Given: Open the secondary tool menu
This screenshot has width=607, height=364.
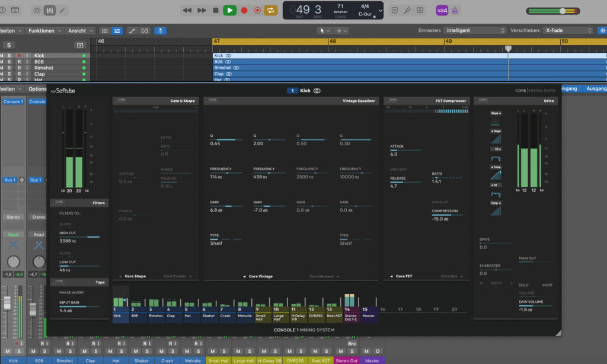Looking at the screenshot, I should (342, 31).
